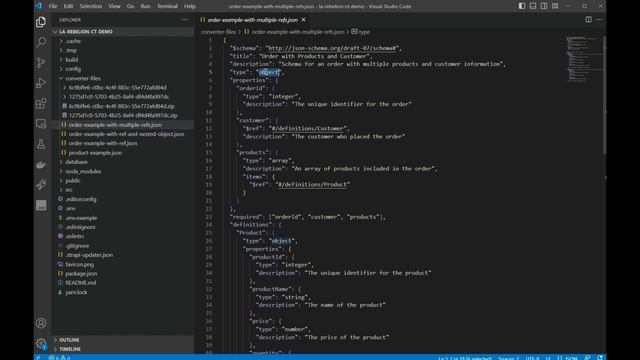Open the editor More Actions ellipsis
This screenshot has width=640, height=360.
pyautogui.click(x=599, y=20)
